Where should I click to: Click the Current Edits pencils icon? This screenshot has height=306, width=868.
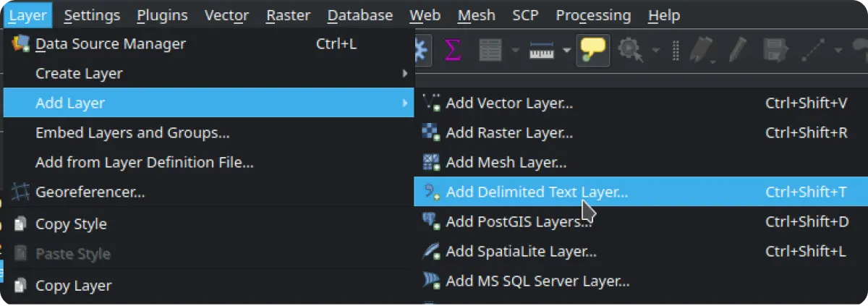[702, 51]
